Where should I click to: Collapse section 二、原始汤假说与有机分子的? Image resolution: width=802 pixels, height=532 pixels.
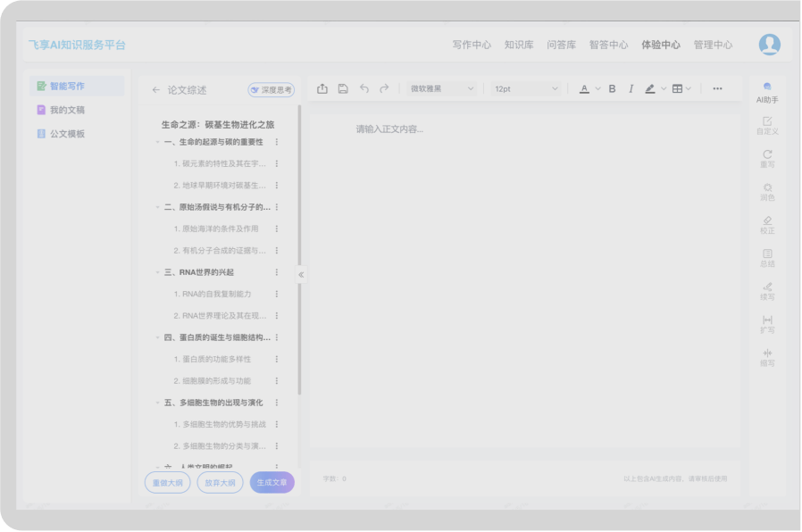coord(157,207)
